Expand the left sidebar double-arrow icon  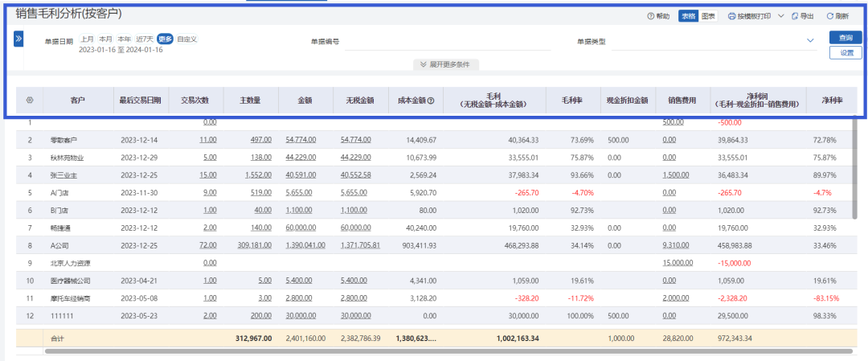18,39
